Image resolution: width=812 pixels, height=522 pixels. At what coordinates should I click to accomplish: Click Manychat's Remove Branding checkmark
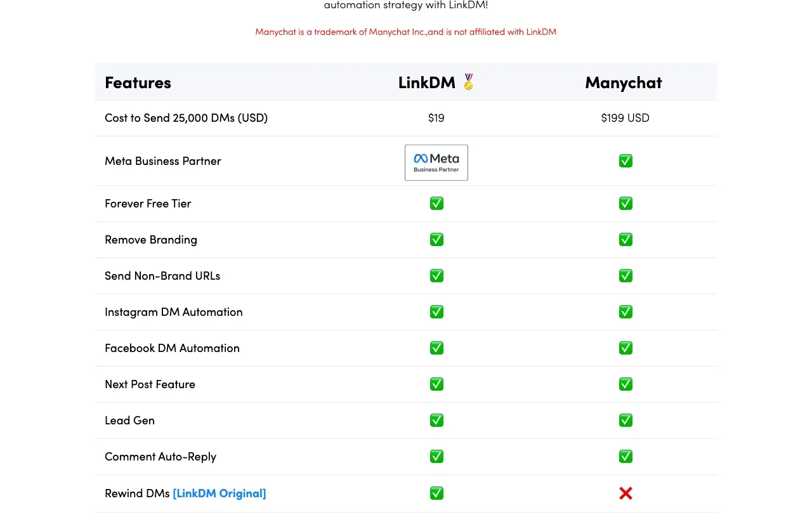coord(625,240)
